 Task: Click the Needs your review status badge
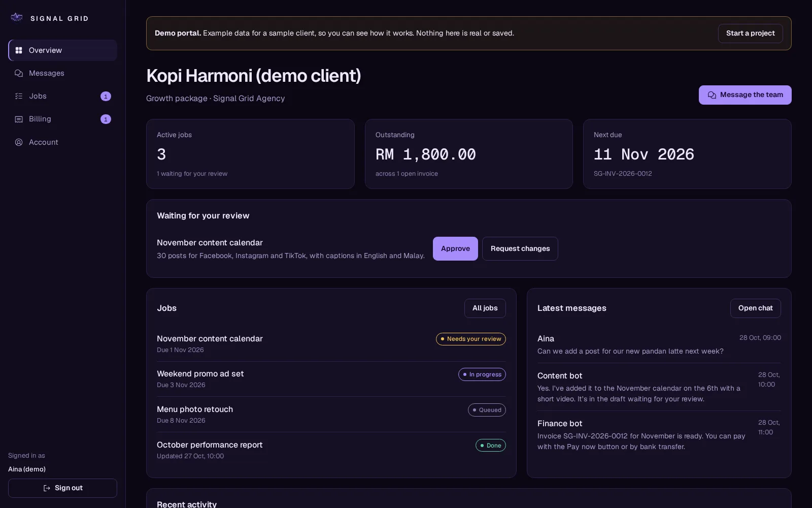470,339
